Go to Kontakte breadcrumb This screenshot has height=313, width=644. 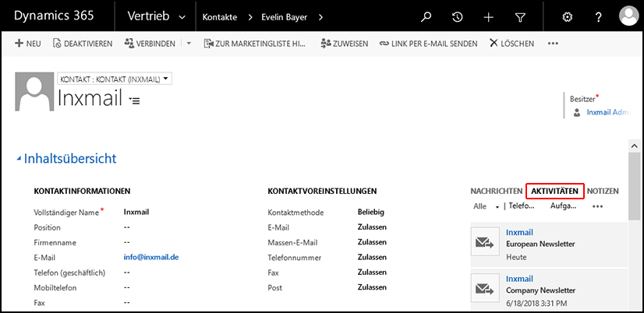[x=219, y=17]
